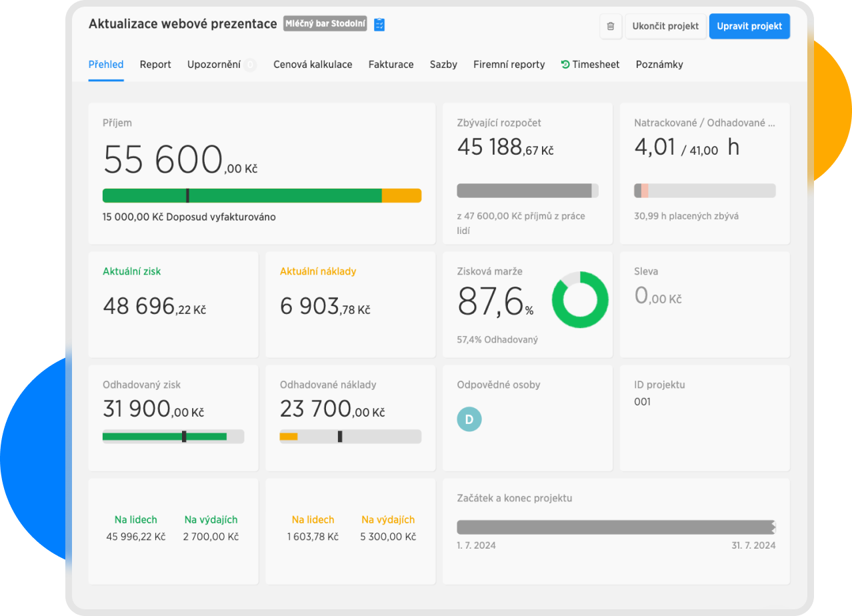
Task: Click the Ukončit projekt button
Action: coord(665,27)
